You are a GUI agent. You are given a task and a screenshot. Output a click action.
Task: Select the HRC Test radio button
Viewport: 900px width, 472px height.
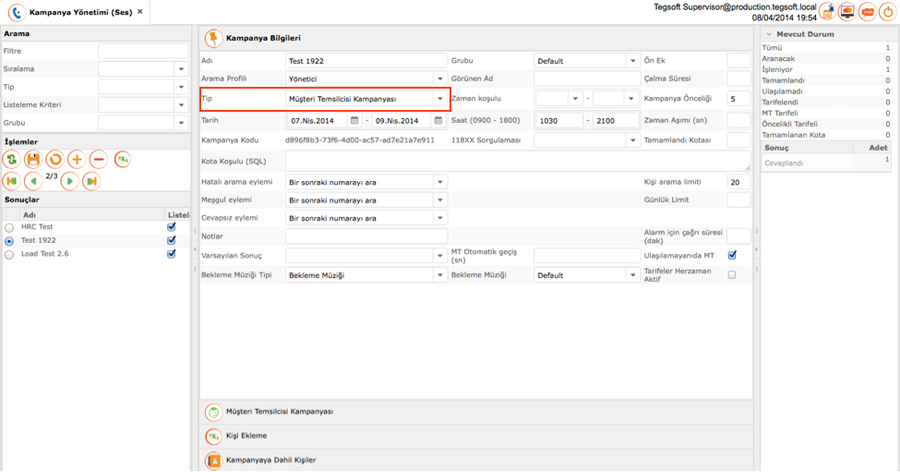point(9,228)
